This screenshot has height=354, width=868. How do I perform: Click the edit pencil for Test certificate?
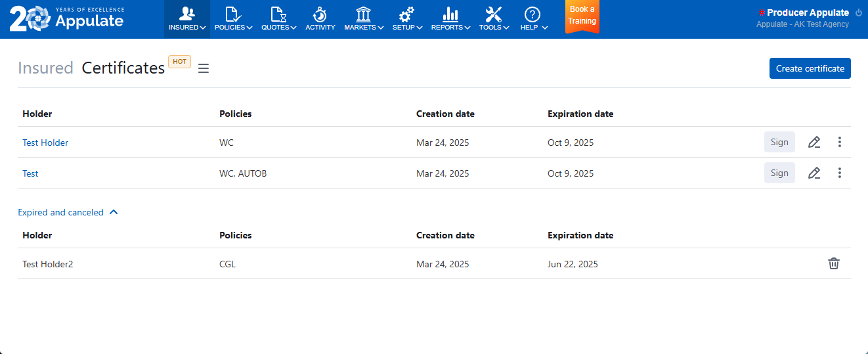814,173
